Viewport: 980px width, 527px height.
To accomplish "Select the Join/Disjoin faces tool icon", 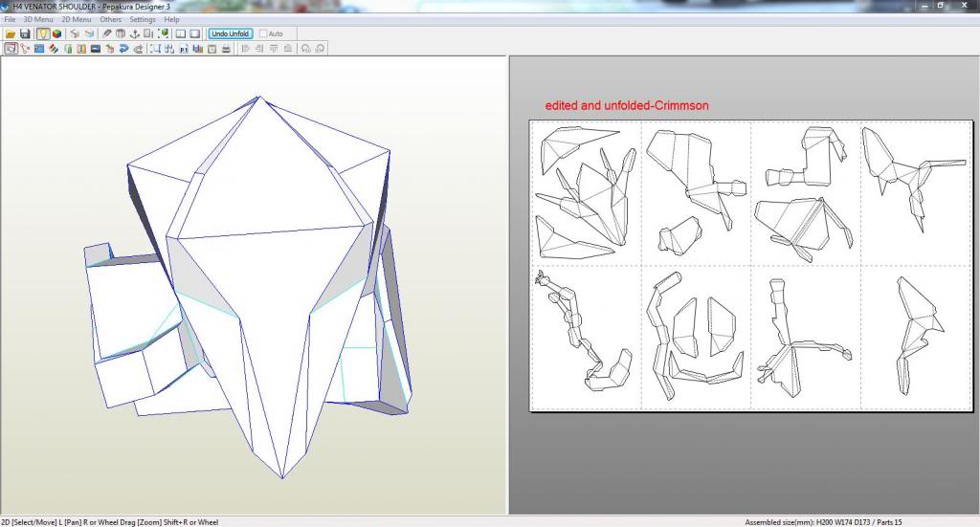I will tap(25, 49).
